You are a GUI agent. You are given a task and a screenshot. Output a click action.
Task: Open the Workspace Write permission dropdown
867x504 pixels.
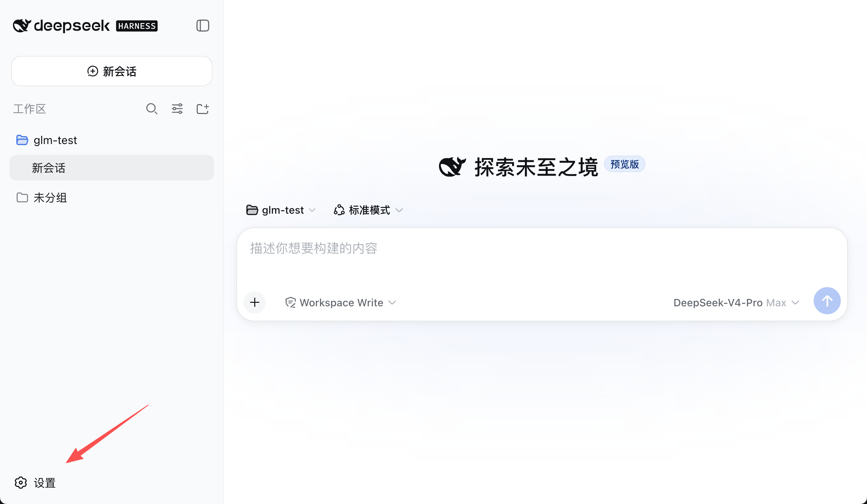341,302
